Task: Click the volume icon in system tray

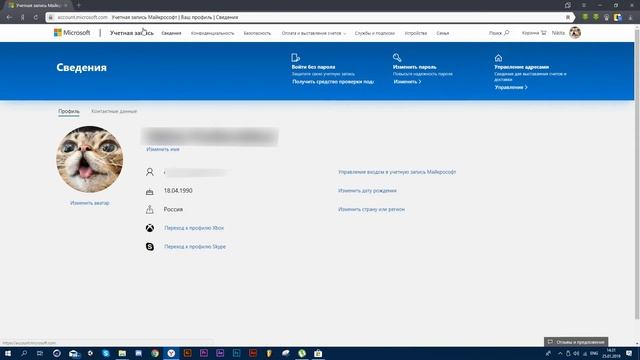Action: (x=576, y=353)
